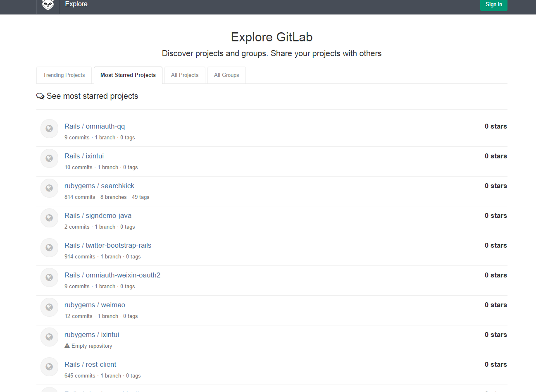Click the 'Explore GitLab' page heading
The width and height of the screenshot is (536, 392).
pyautogui.click(x=272, y=37)
